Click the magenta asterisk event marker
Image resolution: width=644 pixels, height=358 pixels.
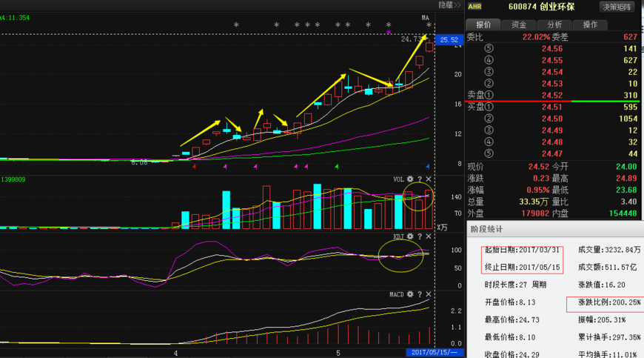click(x=389, y=32)
